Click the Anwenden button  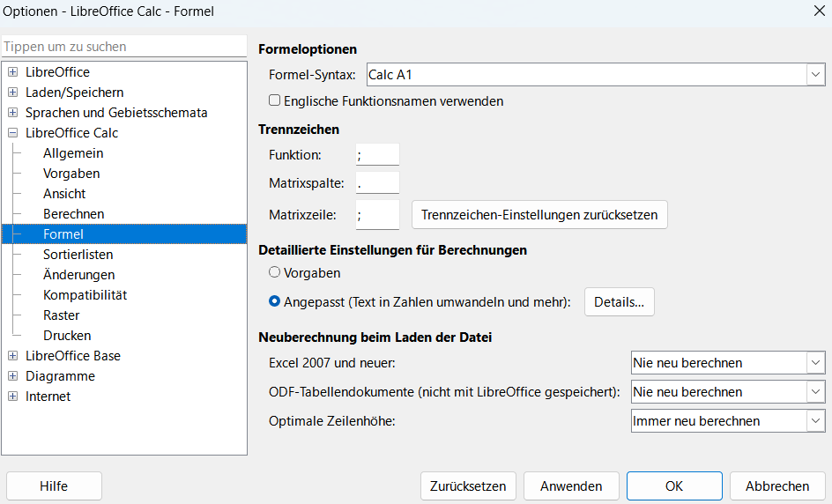point(571,486)
